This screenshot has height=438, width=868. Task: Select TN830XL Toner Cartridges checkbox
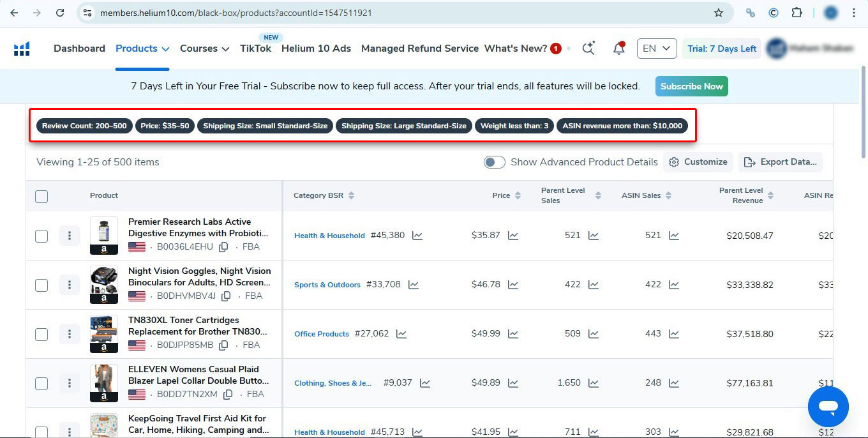(41, 334)
